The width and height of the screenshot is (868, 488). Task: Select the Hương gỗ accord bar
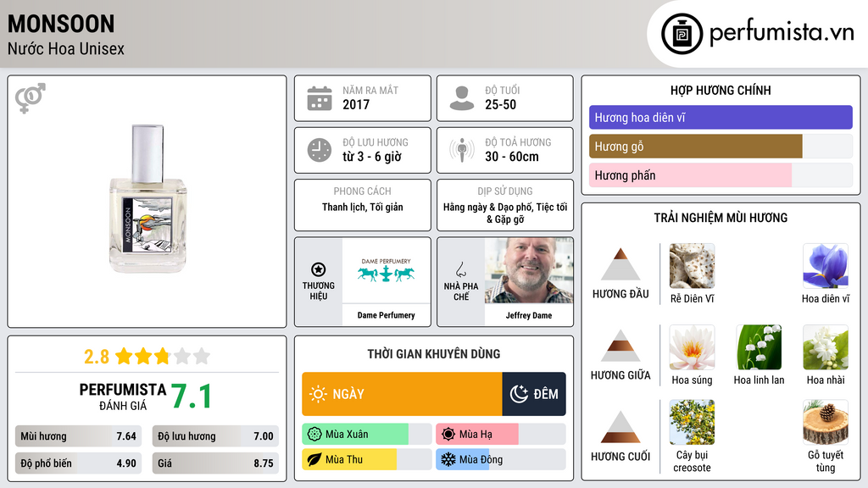pos(721,147)
